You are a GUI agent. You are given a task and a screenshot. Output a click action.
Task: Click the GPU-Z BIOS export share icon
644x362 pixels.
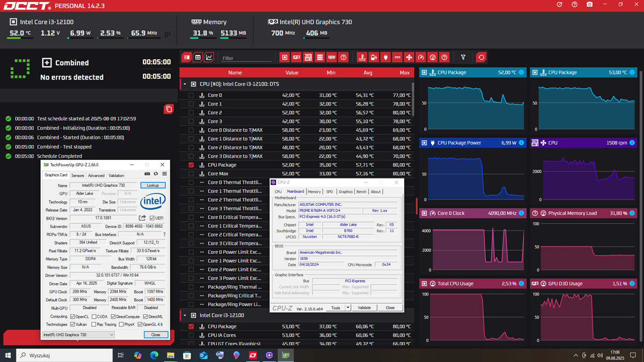pyautogui.click(x=142, y=218)
